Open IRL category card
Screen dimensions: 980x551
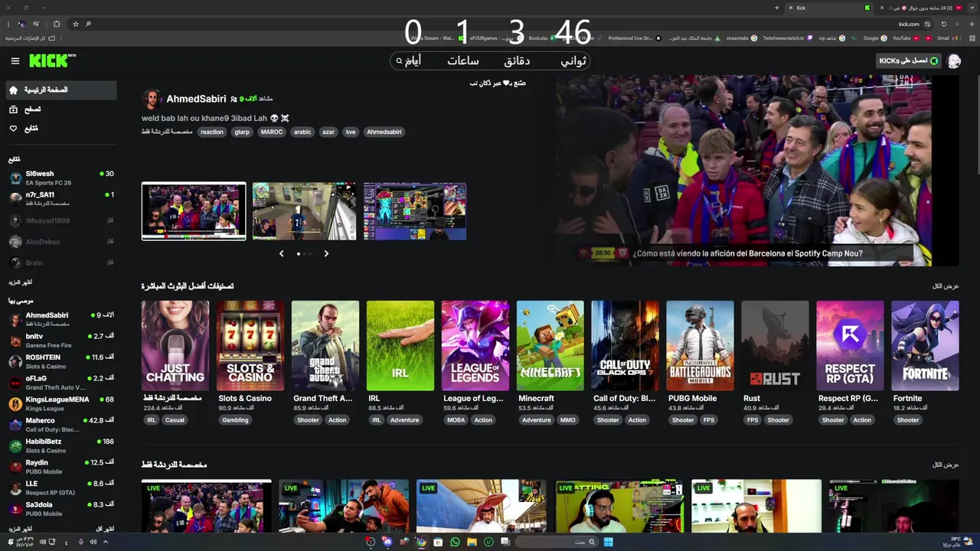[x=400, y=345]
